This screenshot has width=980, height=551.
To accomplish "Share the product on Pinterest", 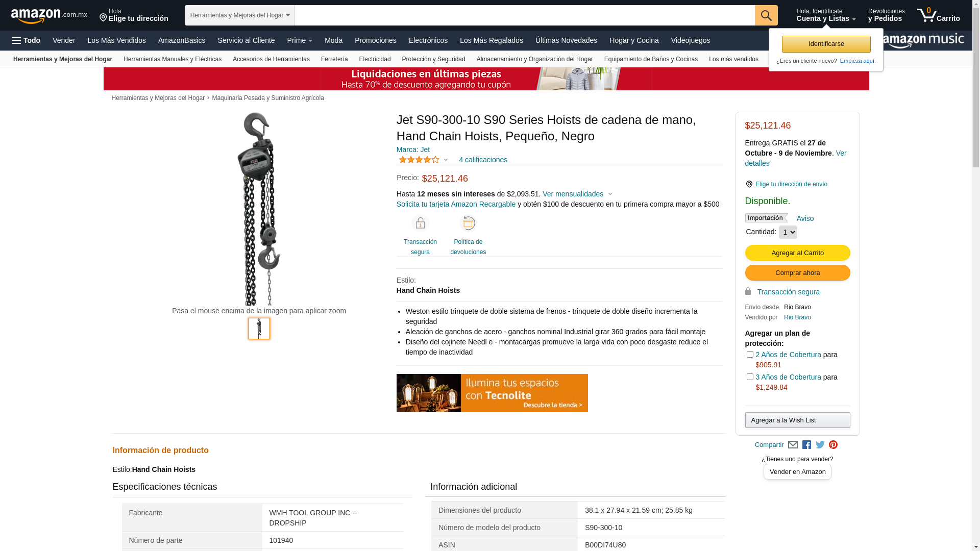I will click(x=833, y=445).
